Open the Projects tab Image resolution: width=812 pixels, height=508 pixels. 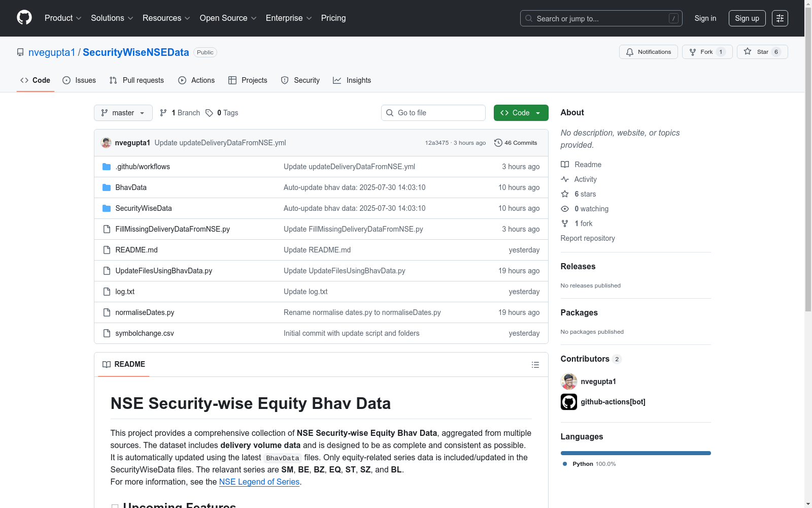[x=248, y=80]
